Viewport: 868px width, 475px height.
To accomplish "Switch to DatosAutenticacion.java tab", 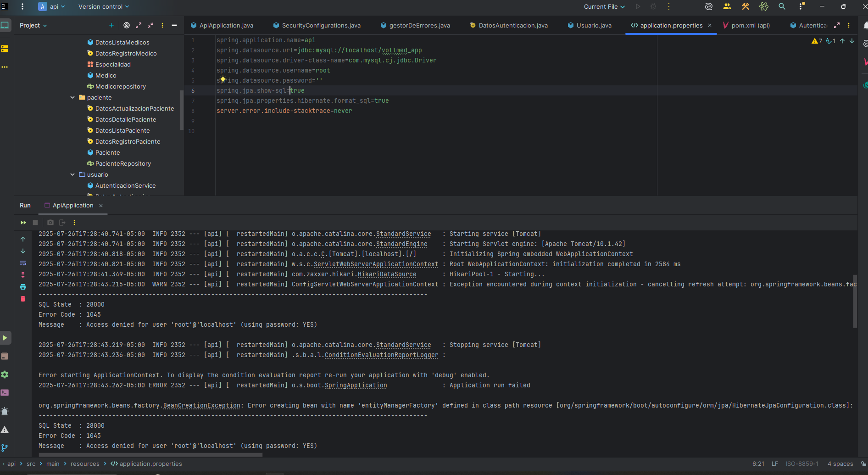I will coord(509,25).
